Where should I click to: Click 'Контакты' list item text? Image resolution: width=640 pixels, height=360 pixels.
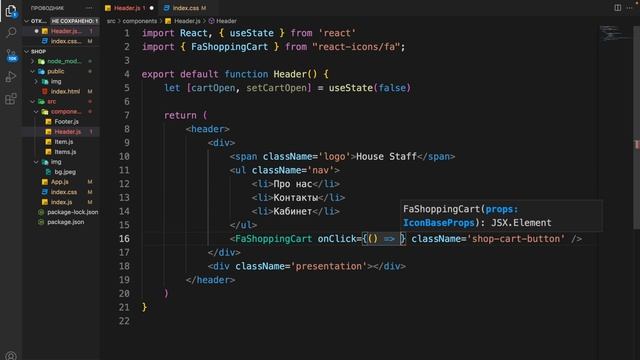pyautogui.click(x=296, y=198)
